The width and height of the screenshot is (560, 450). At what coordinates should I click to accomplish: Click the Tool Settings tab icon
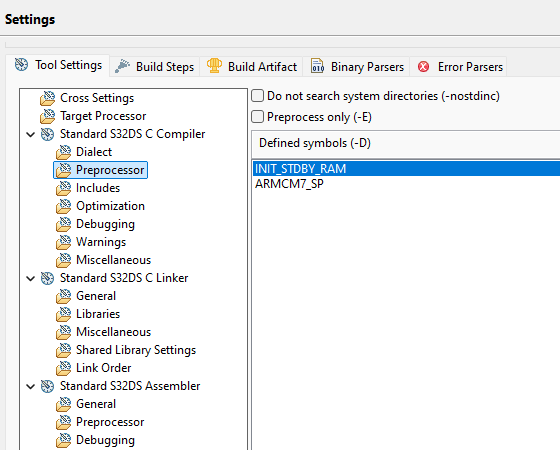coord(21,65)
